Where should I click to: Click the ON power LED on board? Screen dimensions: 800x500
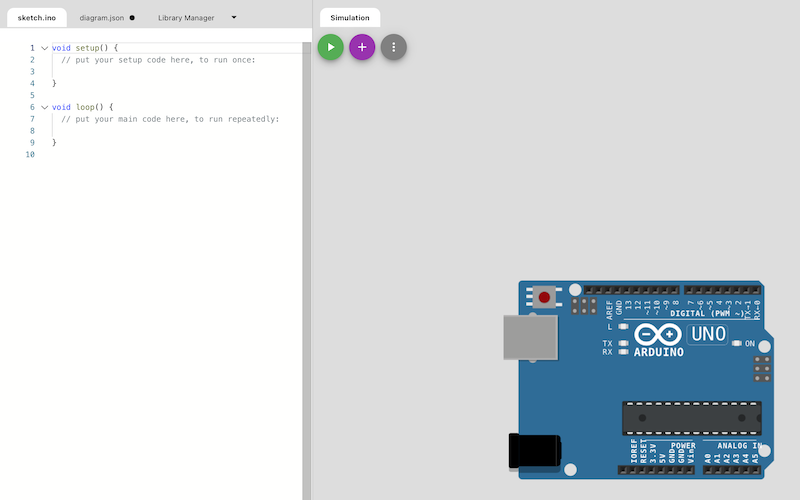click(736, 343)
